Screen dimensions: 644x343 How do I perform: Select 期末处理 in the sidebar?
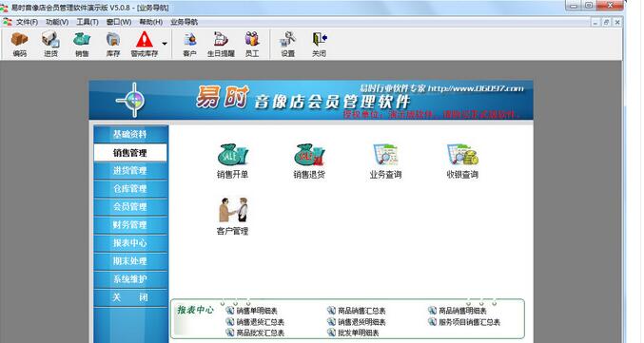130,261
